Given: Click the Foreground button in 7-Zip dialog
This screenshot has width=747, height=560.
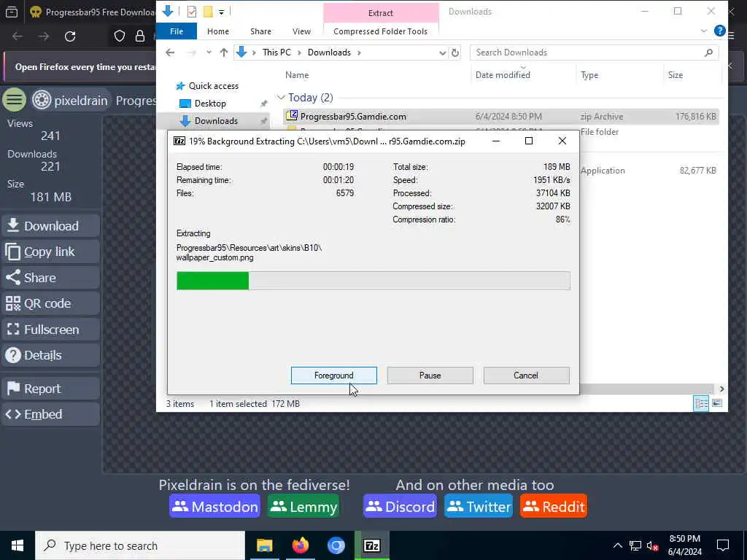Looking at the screenshot, I should pyautogui.click(x=333, y=376).
